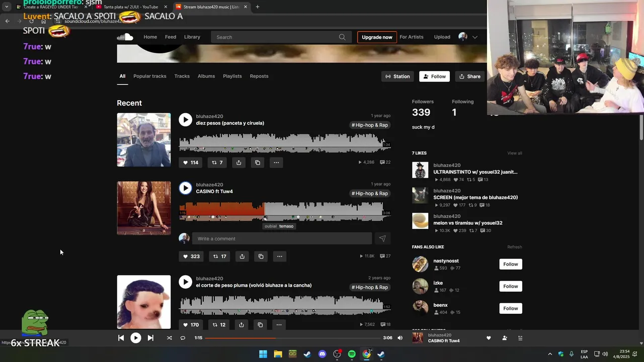Copy link for diez pesos track
Image resolution: width=644 pixels, height=362 pixels.
258,162
